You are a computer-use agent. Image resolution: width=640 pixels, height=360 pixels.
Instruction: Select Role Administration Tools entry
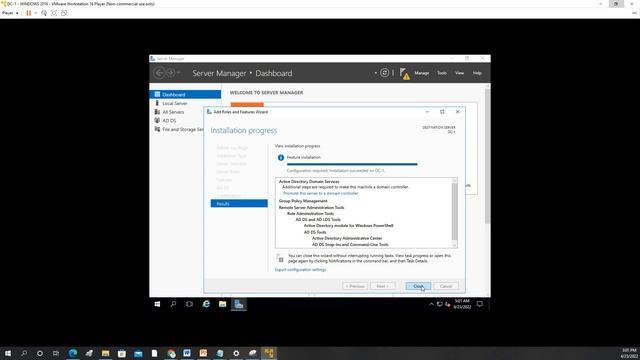coord(310,213)
